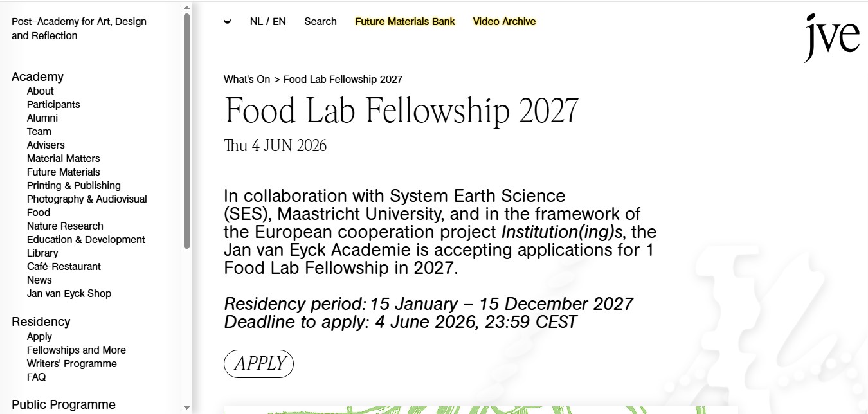Click the jve logo icon
Image resolution: width=868 pixels, height=414 pixels.
[x=832, y=38]
